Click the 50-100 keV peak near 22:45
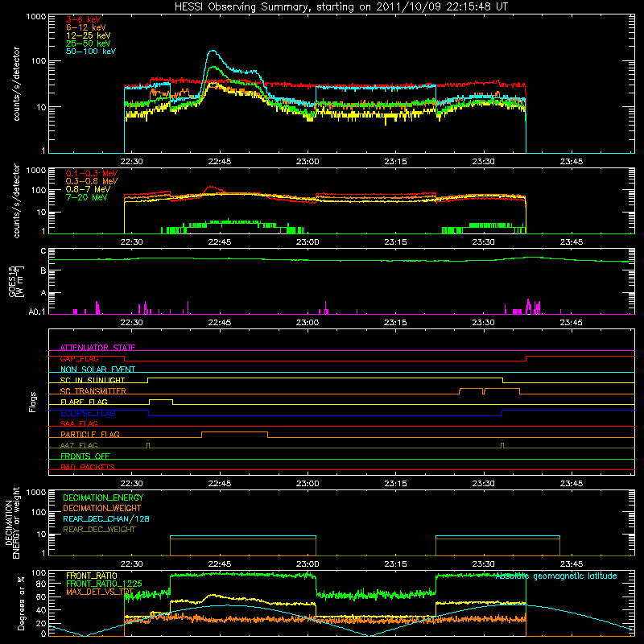Image resolution: width=644 pixels, height=644 pixels. coord(213,51)
